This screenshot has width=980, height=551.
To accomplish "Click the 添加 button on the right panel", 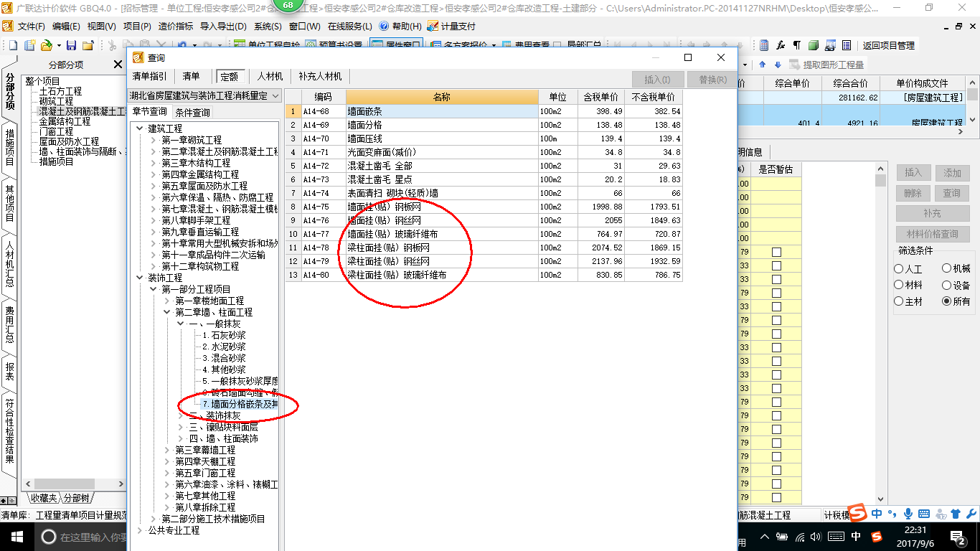I will click(952, 173).
